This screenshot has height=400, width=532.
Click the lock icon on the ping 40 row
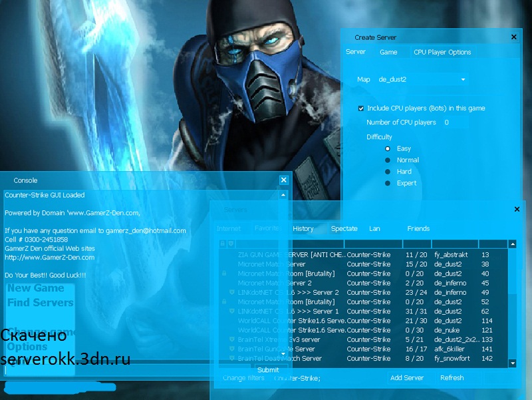point(224,274)
